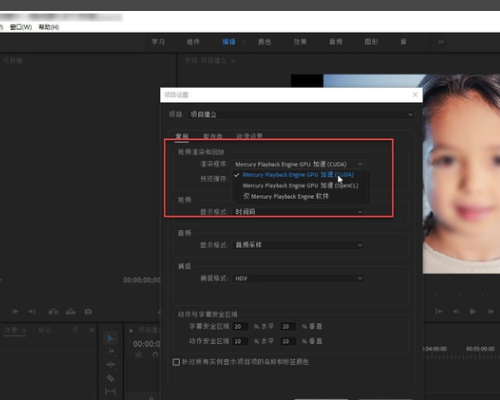This screenshot has height=400, width=500.
Task: Step forward one frame in source monitor
Action: [x=15, y=312]
